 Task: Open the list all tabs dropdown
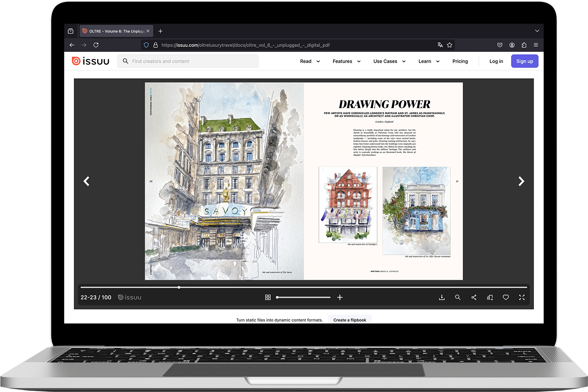click(537, 31)
